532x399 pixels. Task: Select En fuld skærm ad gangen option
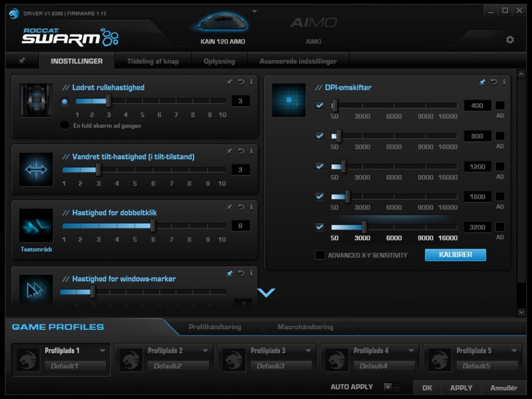tap(64, 125)
